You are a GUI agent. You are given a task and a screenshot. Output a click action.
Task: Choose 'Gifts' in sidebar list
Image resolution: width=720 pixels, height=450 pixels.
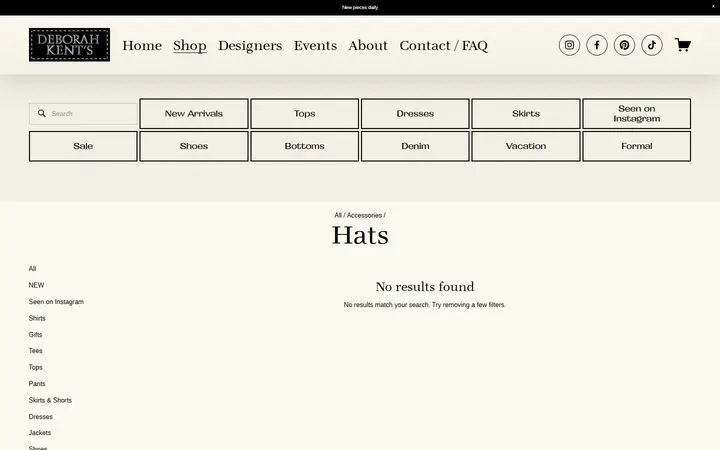[35, 334]
